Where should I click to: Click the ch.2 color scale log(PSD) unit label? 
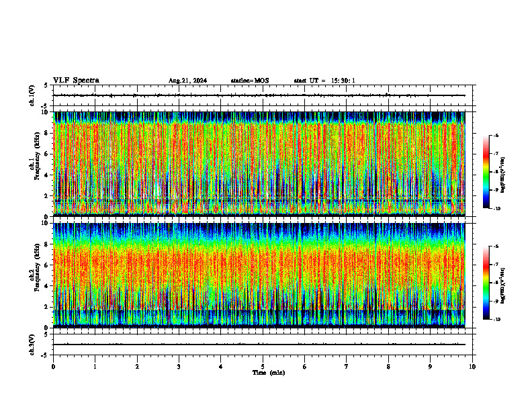(503, 286)
